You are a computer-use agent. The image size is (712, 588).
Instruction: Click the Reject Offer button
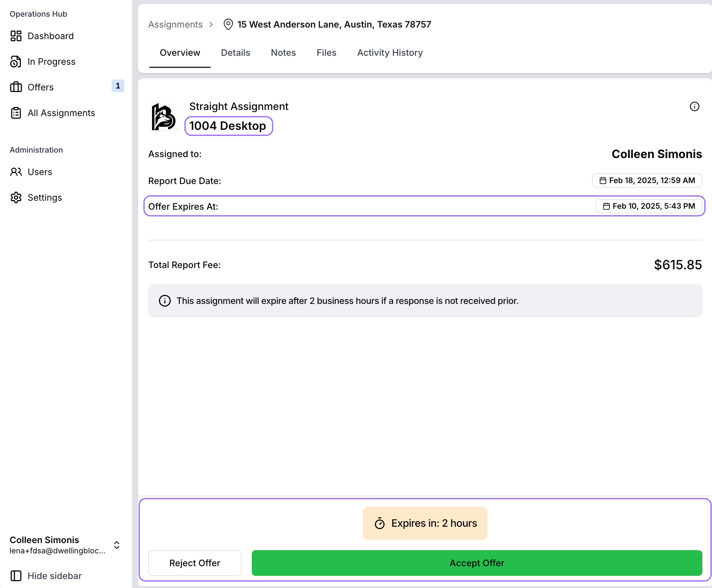coord(195,563)
